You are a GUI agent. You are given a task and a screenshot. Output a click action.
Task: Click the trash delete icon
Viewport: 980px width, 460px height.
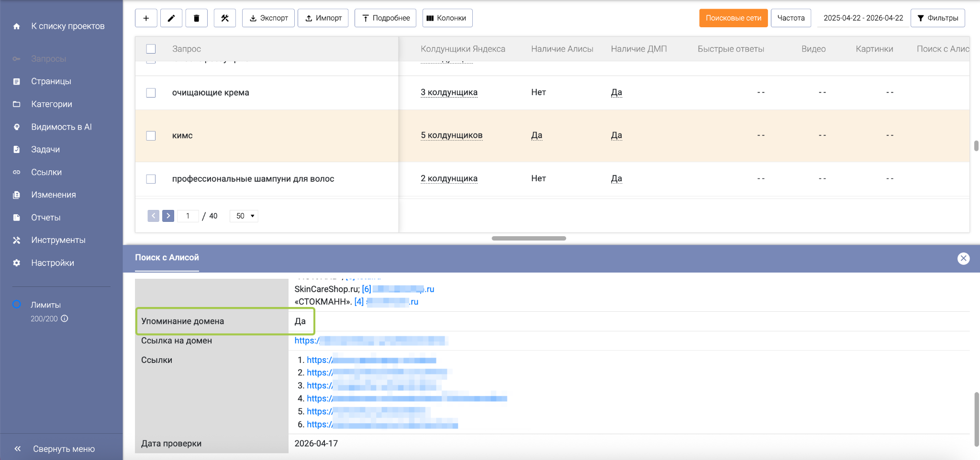pyautogui.click(x=196, y=18)
